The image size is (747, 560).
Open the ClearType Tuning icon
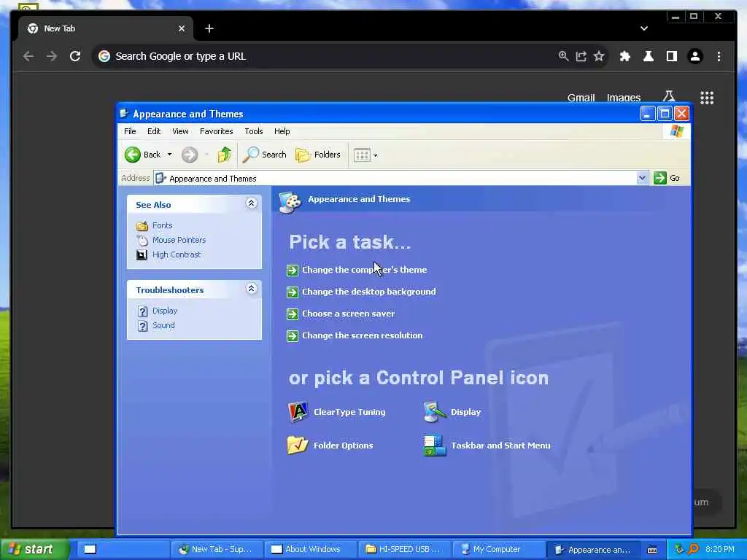pos(298,412)
